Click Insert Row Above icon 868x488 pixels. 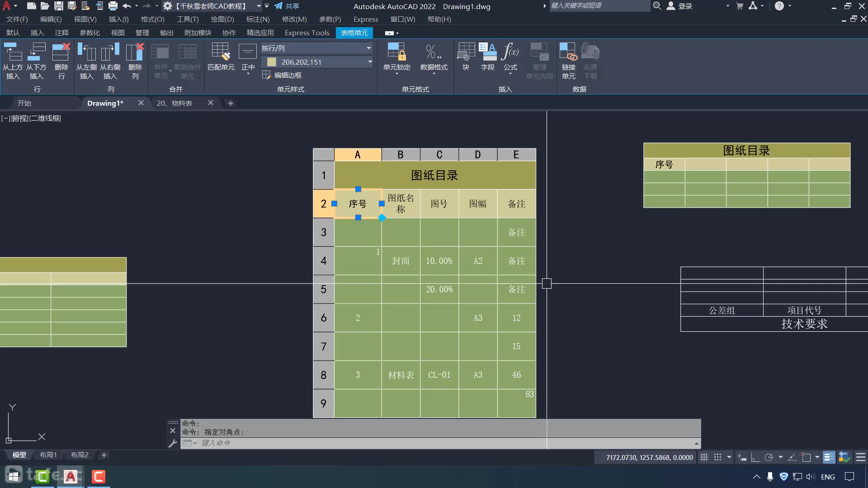tap(13, 52)
